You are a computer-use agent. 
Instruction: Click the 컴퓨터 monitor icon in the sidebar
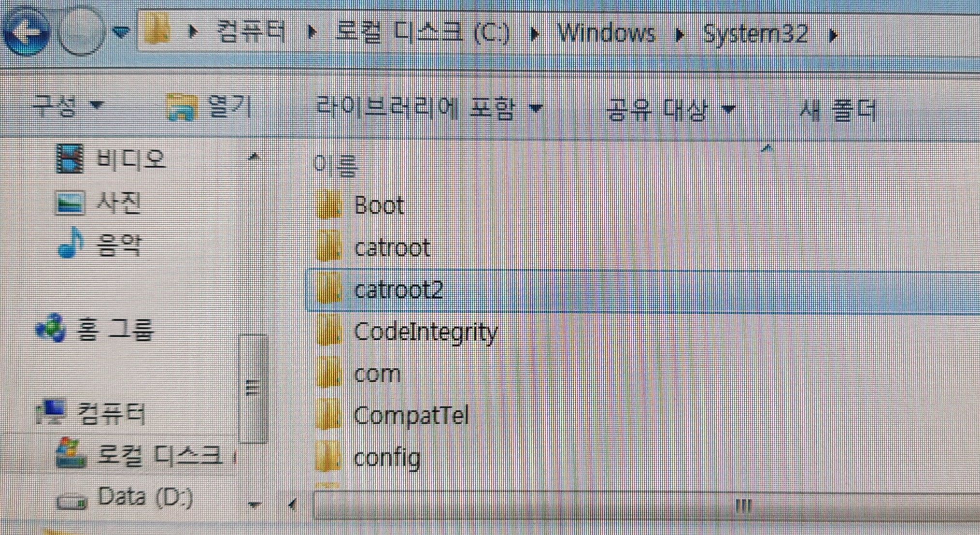[x=51, y=412]
